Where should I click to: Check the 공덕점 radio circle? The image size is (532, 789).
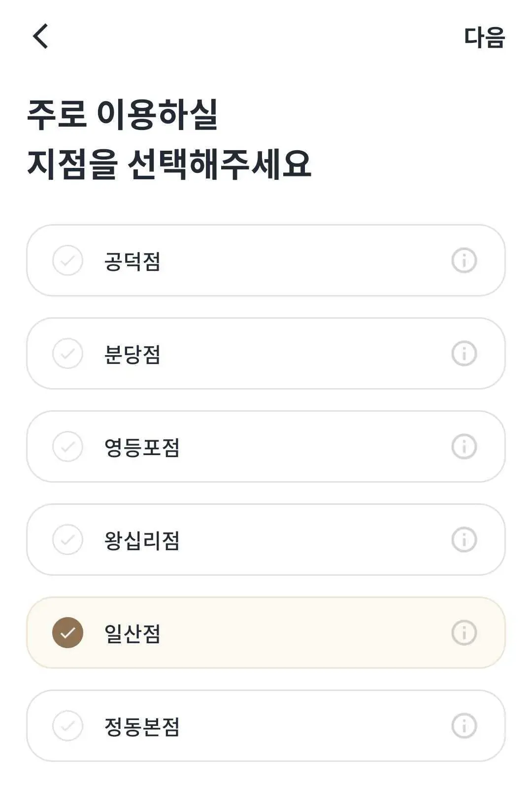click(67, 261)
